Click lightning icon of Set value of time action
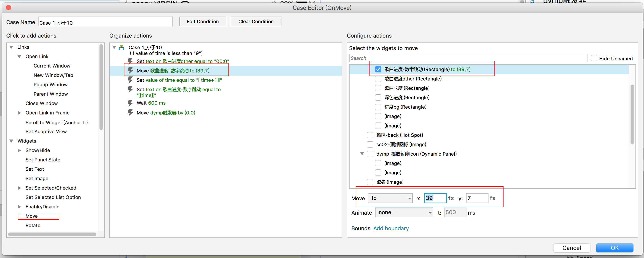Viewport: 644px width, 258px height. click(x=130, y=80)
